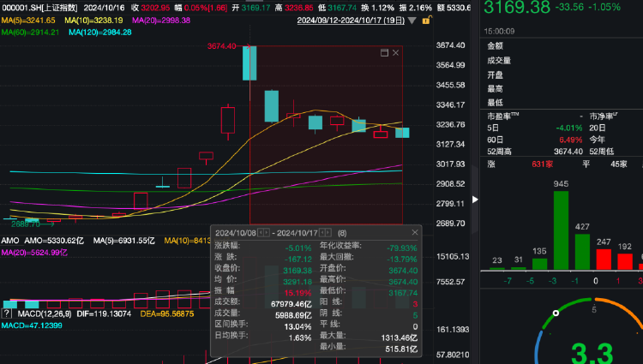Viewport: 643px width, 364px height.
Task: Click the 涨 631家 advancers count
Action: [542, 164]
